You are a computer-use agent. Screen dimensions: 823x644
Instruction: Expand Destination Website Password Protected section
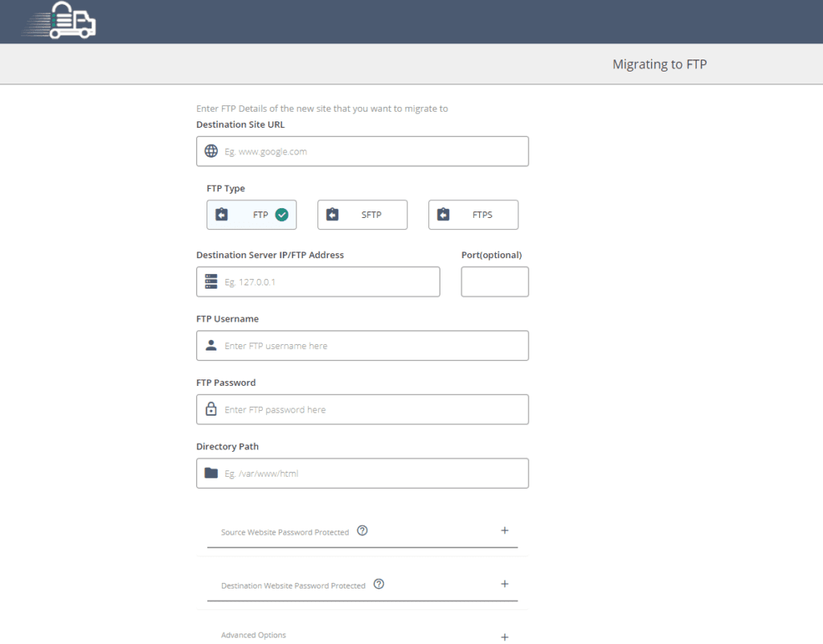click(x=505, y=585)
